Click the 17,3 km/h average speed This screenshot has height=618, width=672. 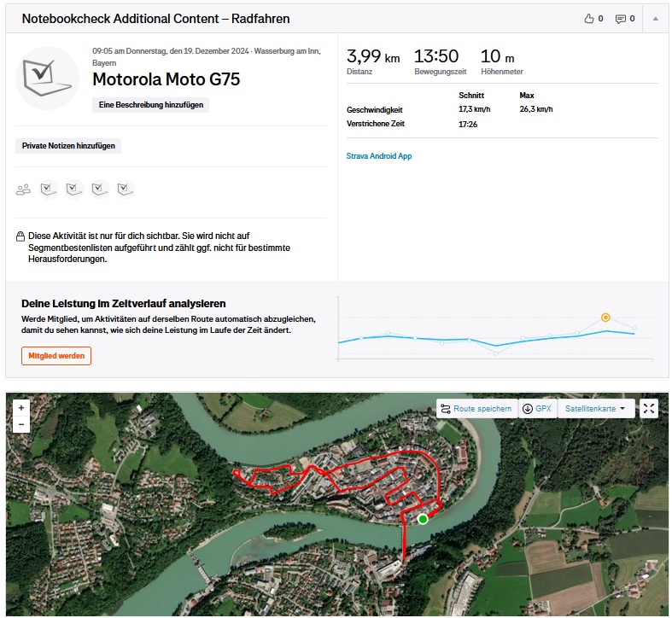point(474,109)
